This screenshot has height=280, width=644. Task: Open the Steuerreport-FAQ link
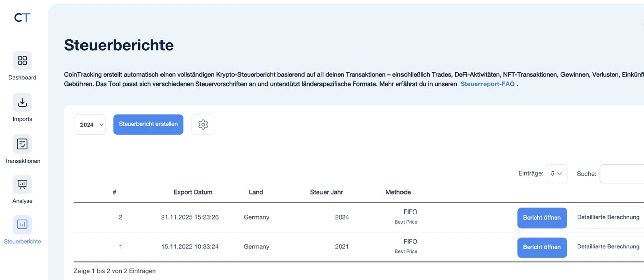click(488, 84)
